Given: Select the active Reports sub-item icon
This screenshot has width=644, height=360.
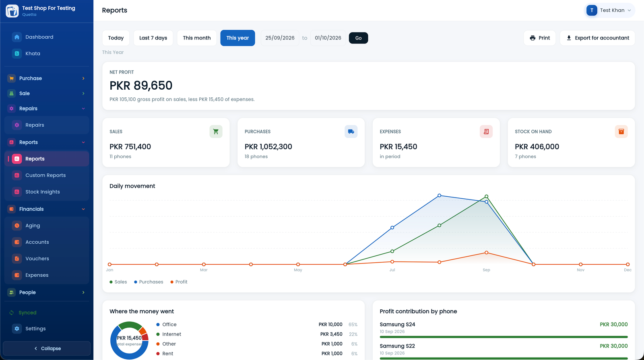Looking at the screenshot, I should click(17, 159).
